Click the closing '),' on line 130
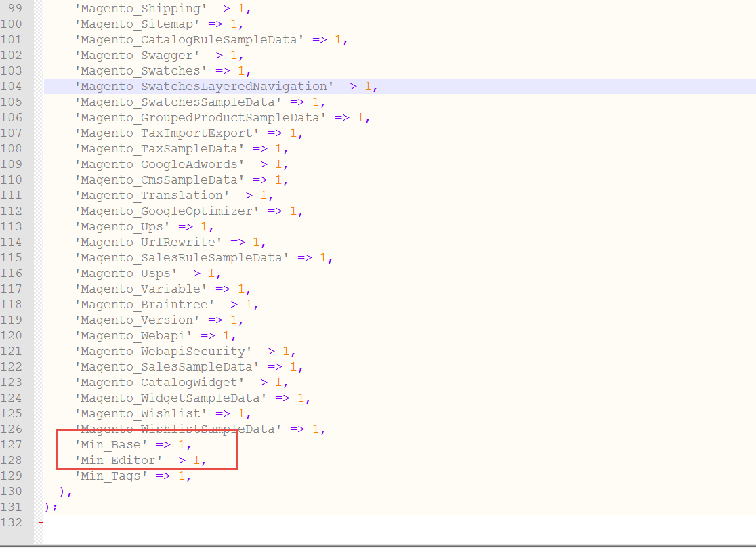This screenshot has width=756, height=548. [x=66, y=492]
